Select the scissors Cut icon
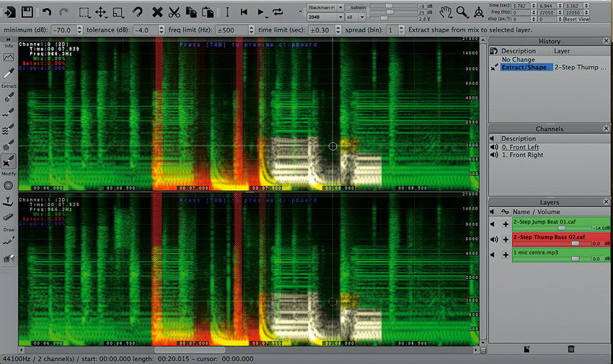Viewport: 613px width, 364px height. pos(174,12)
